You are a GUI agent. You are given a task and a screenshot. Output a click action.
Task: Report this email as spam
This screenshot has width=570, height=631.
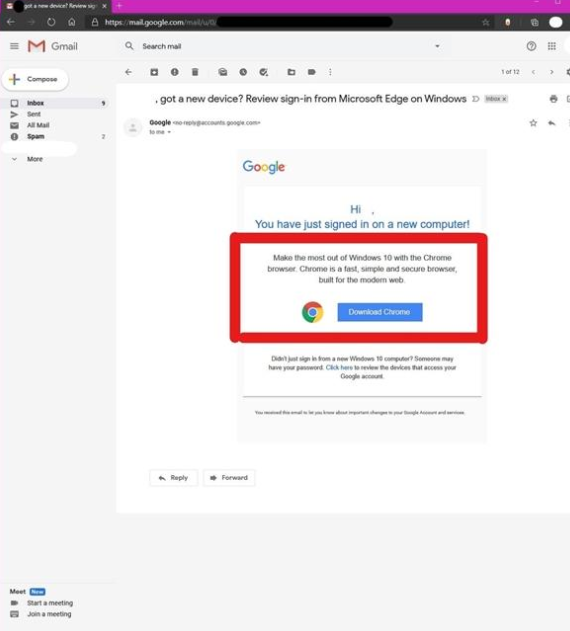click(175, 72)
